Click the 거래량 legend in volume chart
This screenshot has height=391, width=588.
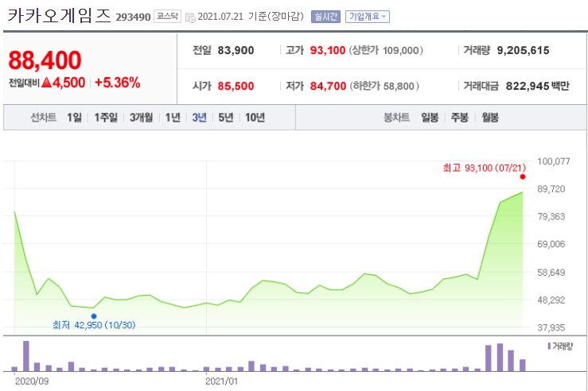click(560, 346)
